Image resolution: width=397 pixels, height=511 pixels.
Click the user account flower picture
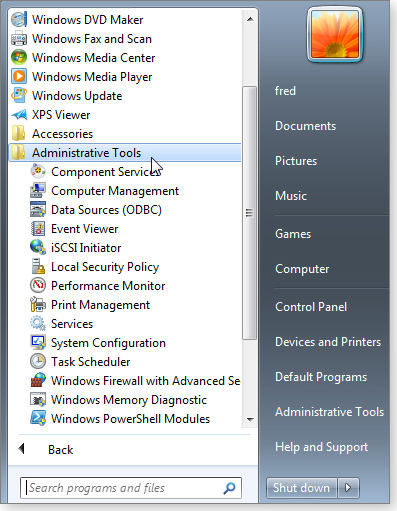tap(335, 34)
